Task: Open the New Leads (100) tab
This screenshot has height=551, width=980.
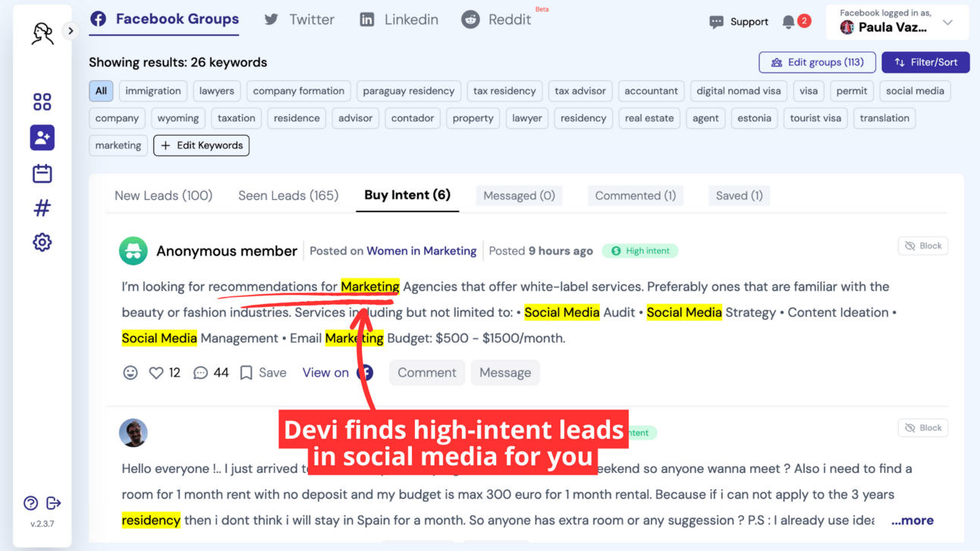Action: 163,196
